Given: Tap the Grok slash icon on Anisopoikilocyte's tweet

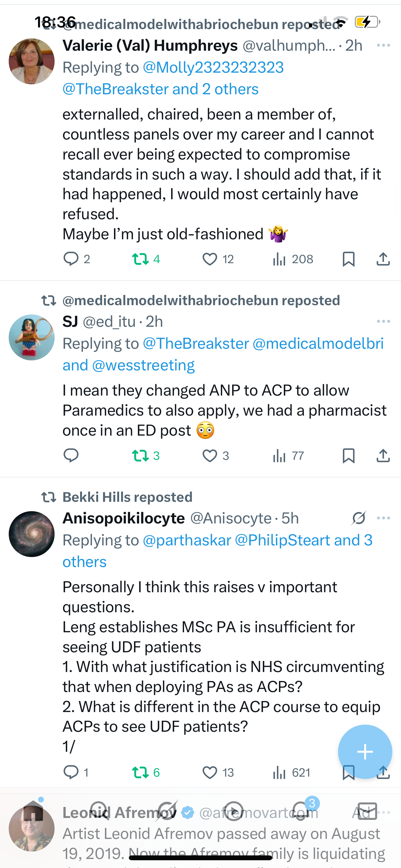Looking at the screenshot, I should click(x=358, y=518).
